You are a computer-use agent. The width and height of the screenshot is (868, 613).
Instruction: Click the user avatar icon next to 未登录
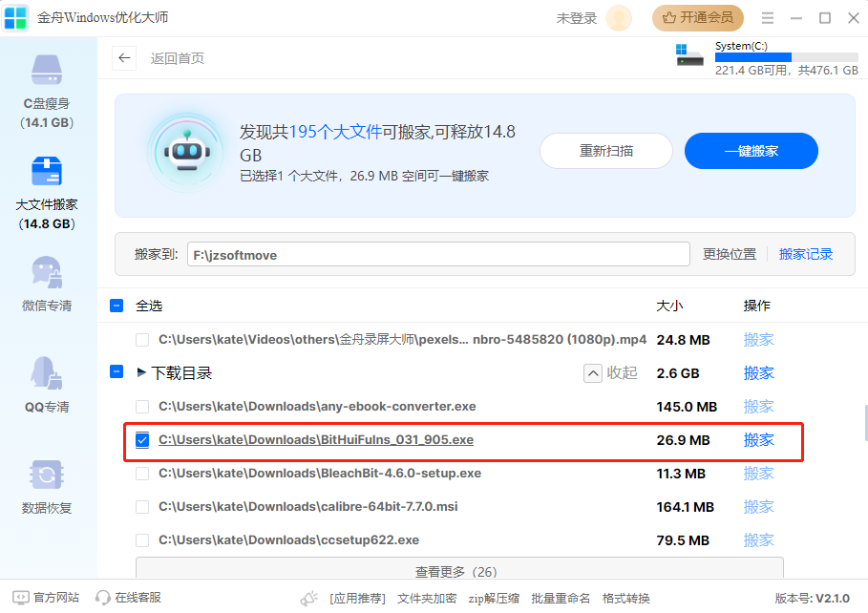pos(619,18)
